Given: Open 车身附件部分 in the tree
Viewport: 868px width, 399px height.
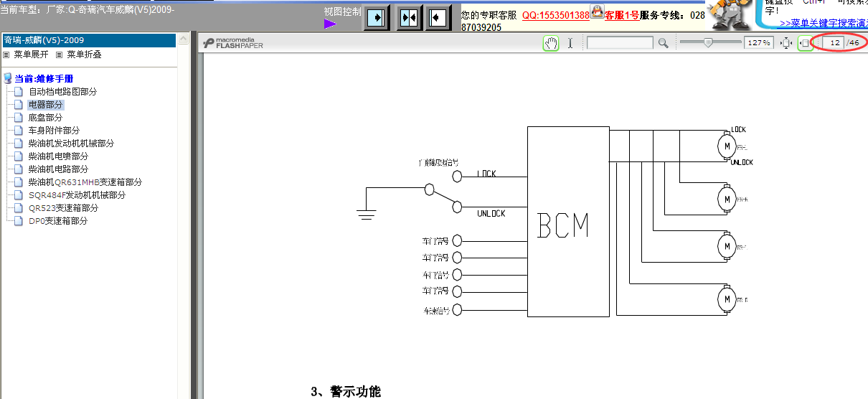Looking at the screenshot, I should tap(55, 131).
